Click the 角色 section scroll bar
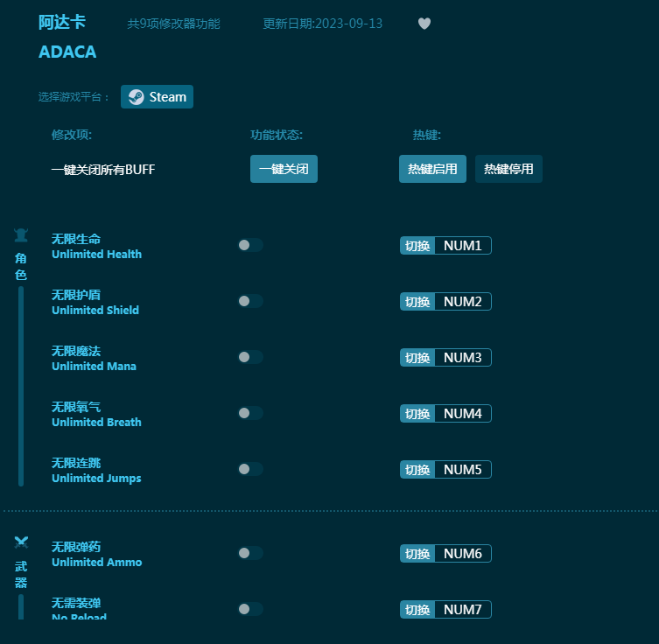 [x=21, y=385]
